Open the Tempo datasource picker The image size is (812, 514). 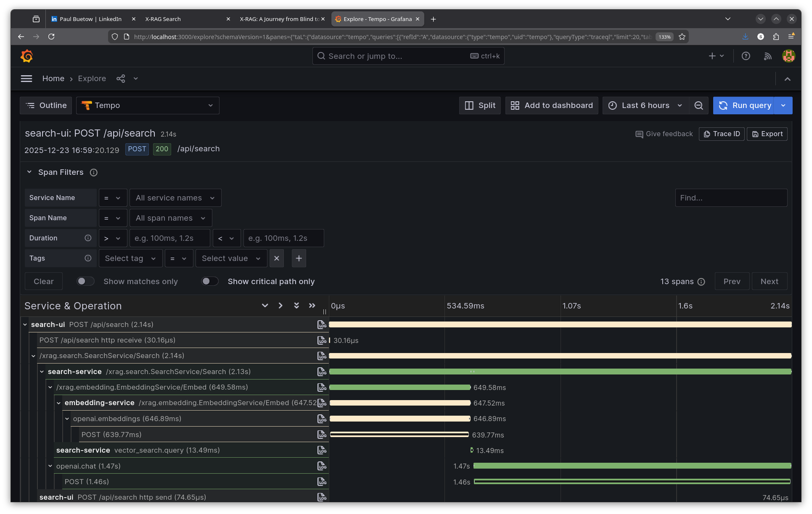147,105
